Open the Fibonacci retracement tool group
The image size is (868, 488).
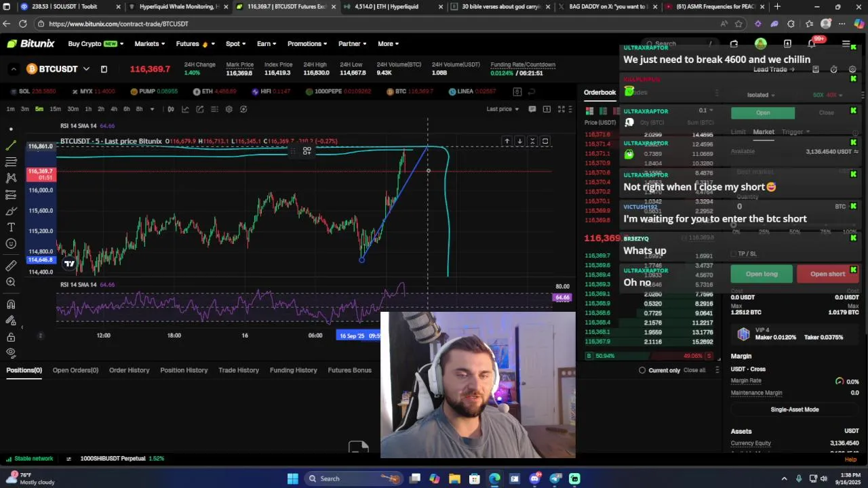click(11, 162)
